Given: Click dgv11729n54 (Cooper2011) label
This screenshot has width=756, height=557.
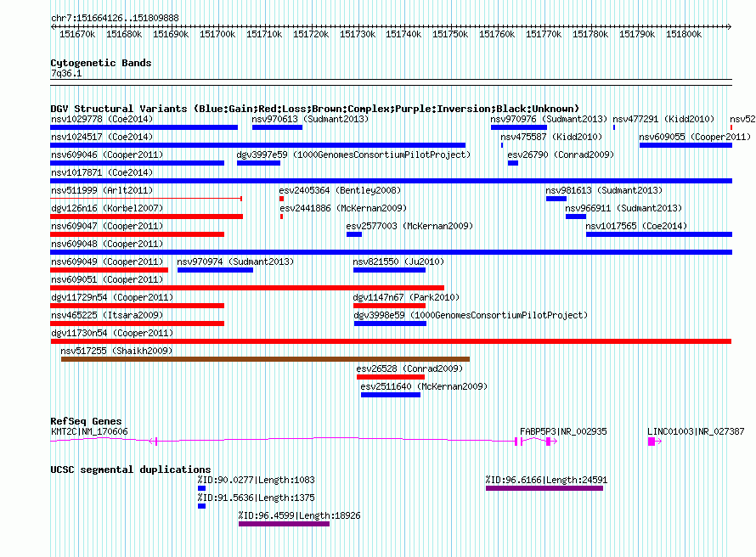Looking at the screenshot, I should tap(112, 297).
